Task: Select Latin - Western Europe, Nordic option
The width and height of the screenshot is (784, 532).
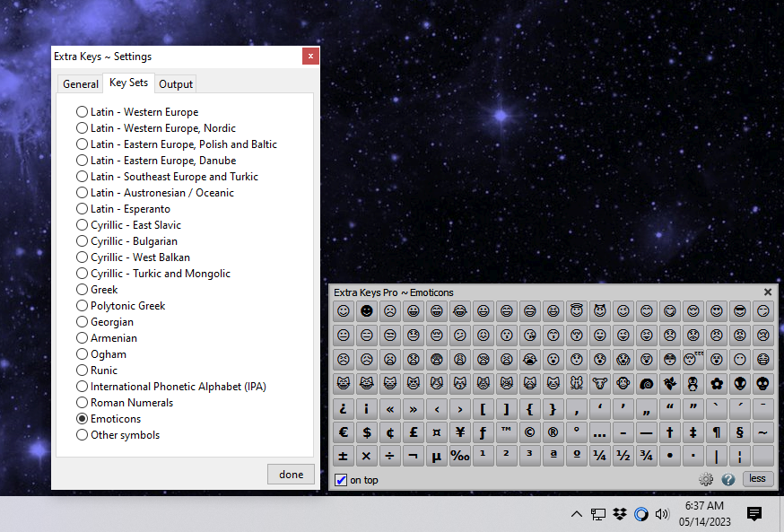Action: click(155, 128)
